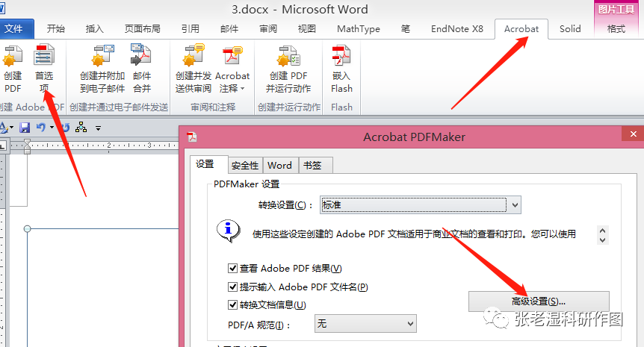Switch to the Mailings (邮件) tab
644x347 pixels.
tap(229, 28)
